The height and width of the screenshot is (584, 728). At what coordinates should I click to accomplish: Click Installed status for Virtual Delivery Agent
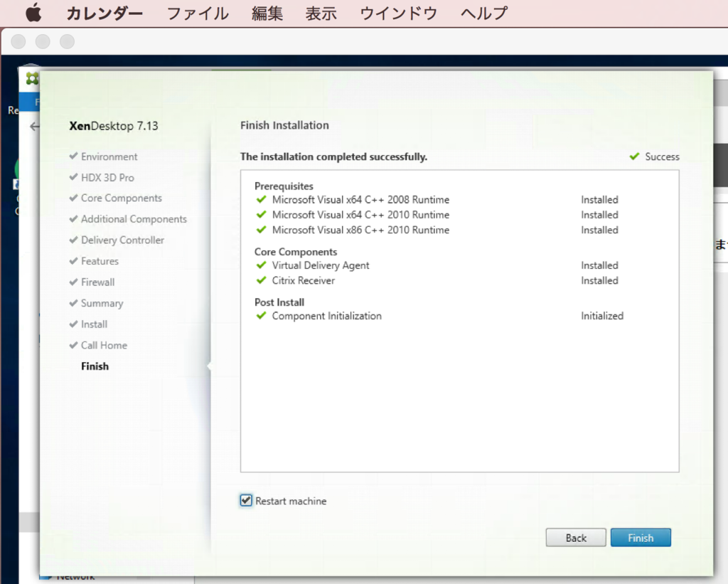click(x=599, y=265)
